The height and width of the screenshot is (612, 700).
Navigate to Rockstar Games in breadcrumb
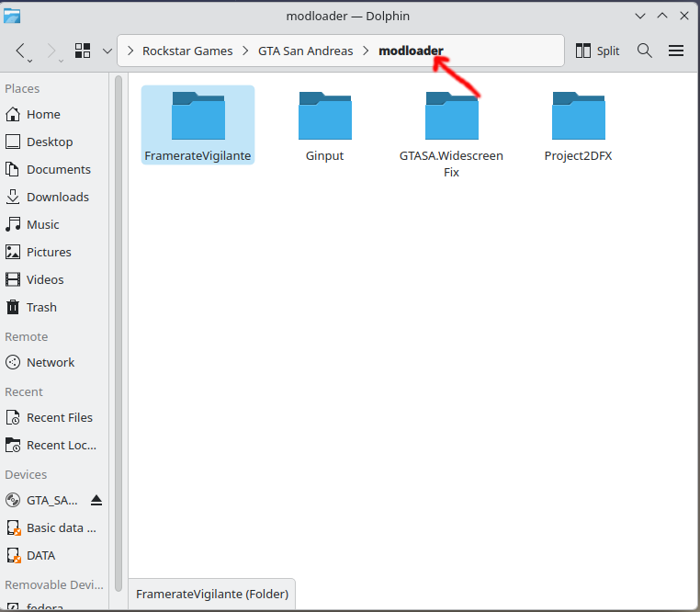point(187,51)
